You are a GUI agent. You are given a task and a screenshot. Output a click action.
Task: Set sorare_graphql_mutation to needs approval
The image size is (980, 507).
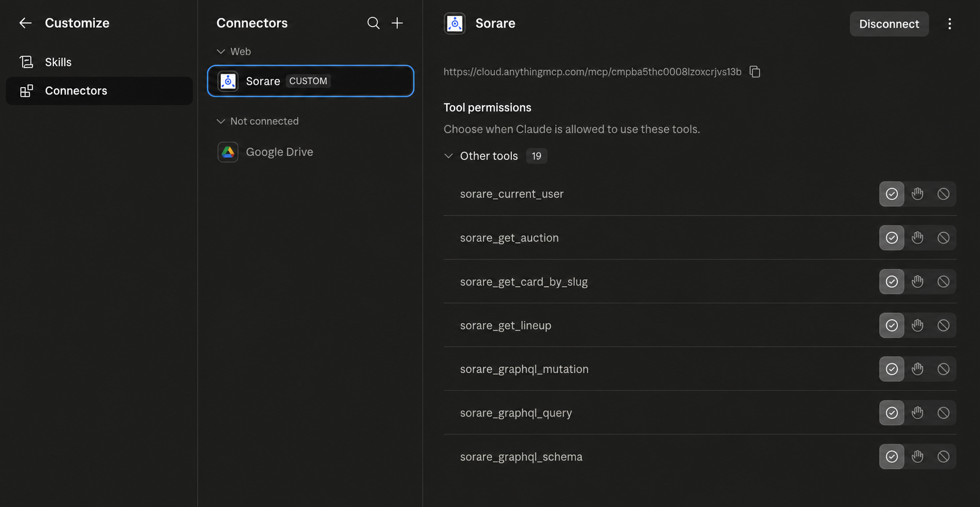tap(918, 369)
